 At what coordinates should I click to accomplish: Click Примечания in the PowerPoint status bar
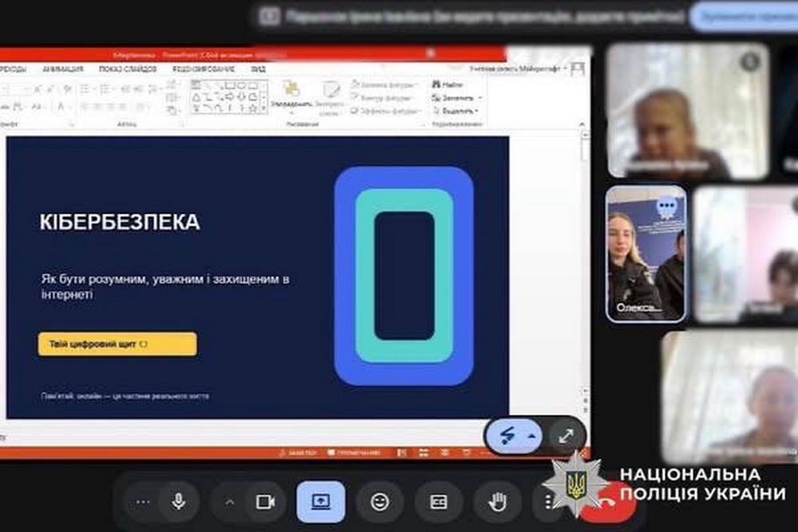[x=355, y=453]
